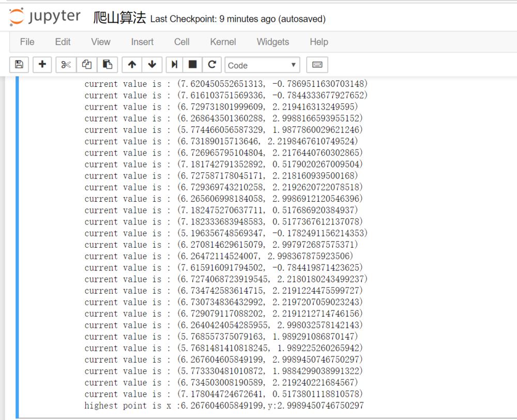Viewport: 517px width, 420px height.
Task: Click output line with 6.265606998184058
Action: point(223,199)
